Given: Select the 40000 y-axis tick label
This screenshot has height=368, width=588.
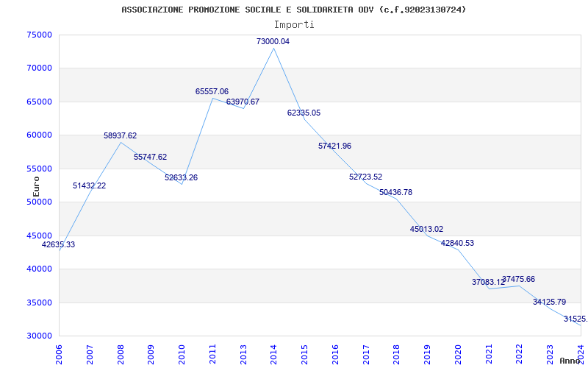Looking at the screenshot, I should 40,269.
